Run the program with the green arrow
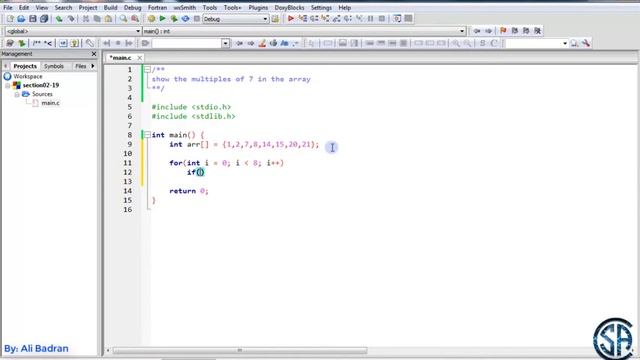 tap(162, 19)
